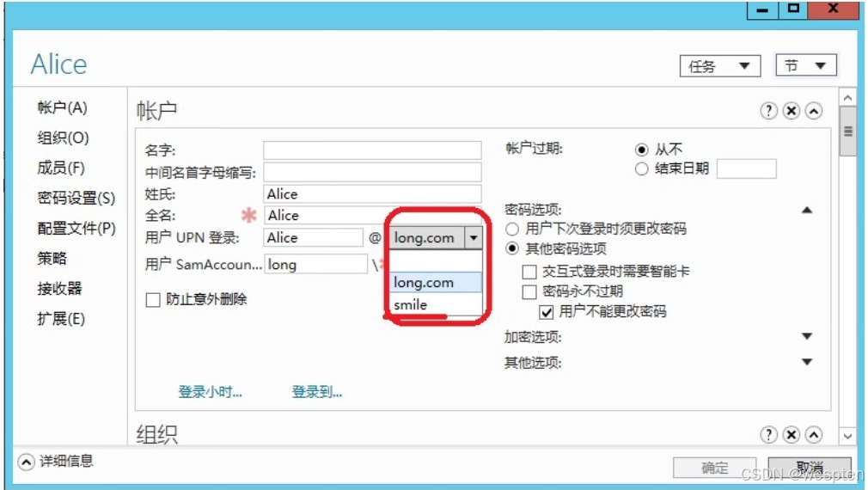Image resolution: width=868 pixels, height=490 pixels.
Task: Remove the 帐户 section with its X icon
Action: pyautogui.click(x=791, y=111)
